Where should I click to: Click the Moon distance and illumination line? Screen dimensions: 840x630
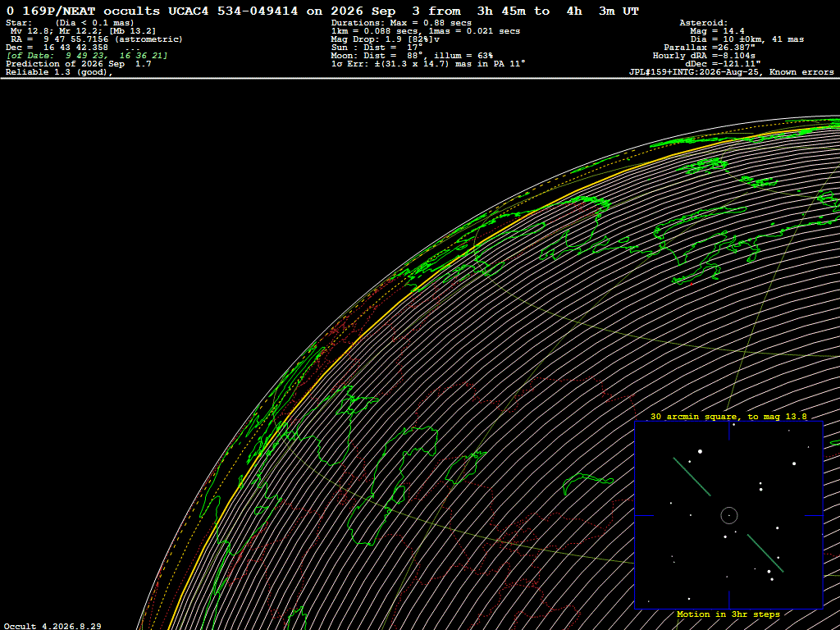pos(412,56)
